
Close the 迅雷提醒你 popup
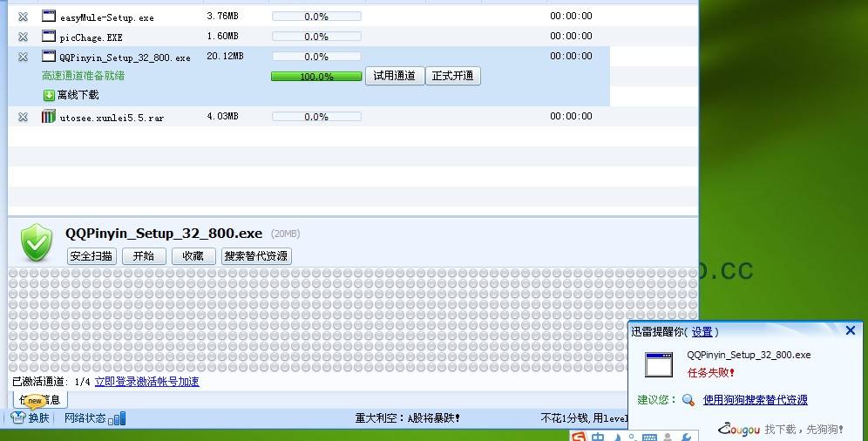(851, 331)
